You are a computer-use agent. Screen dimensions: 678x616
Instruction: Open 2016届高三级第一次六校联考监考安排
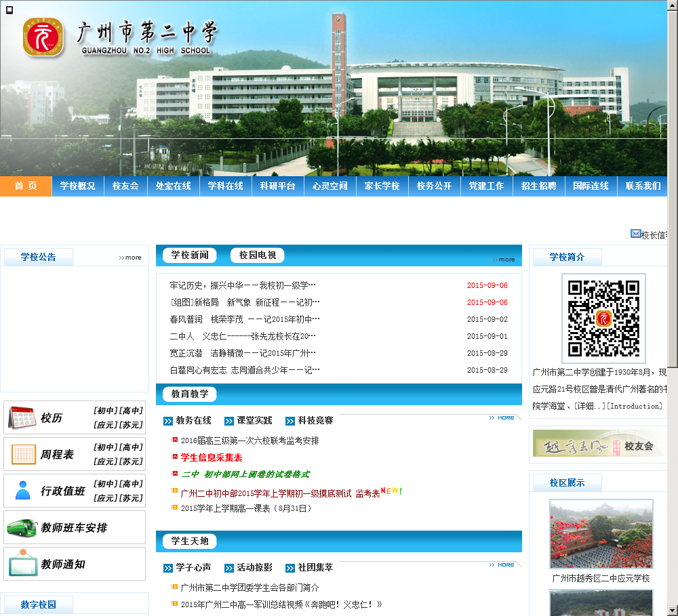tap(250, 440)
